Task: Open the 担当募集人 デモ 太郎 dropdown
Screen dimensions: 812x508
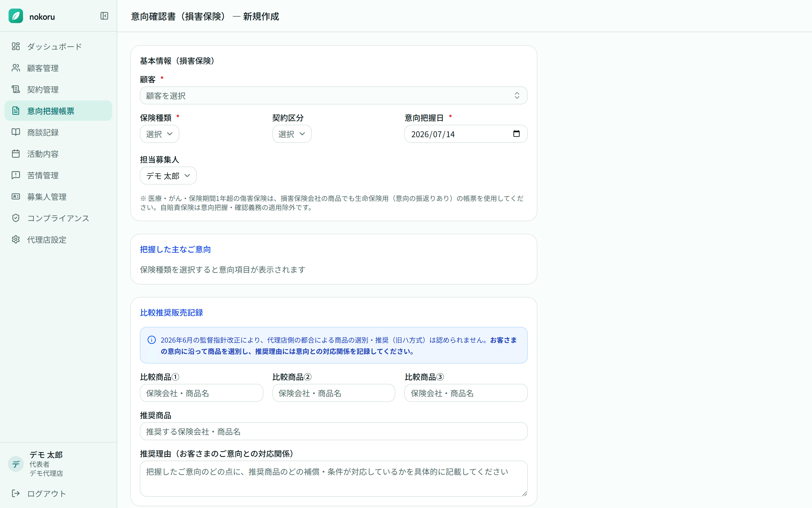Action: click(x=168, y=176)
